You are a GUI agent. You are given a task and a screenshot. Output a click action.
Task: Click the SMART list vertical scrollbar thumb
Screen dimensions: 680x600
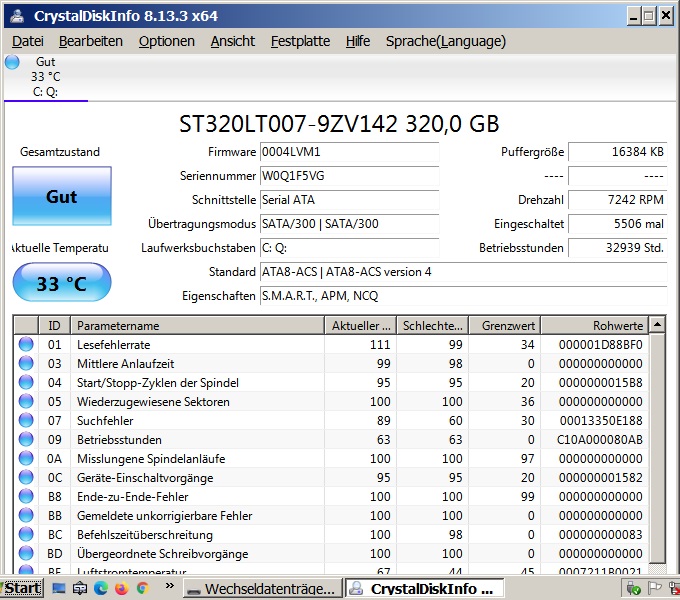(x=657, y=448)
